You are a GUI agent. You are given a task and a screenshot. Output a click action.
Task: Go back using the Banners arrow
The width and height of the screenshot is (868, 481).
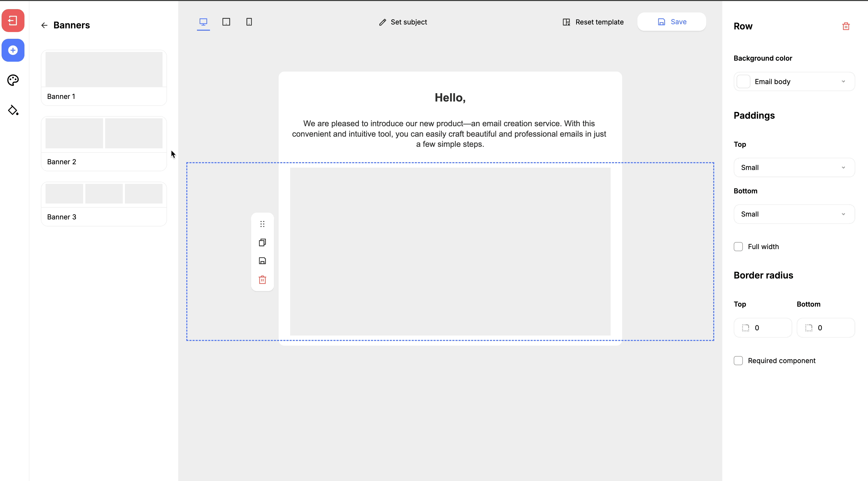[44, 25]
